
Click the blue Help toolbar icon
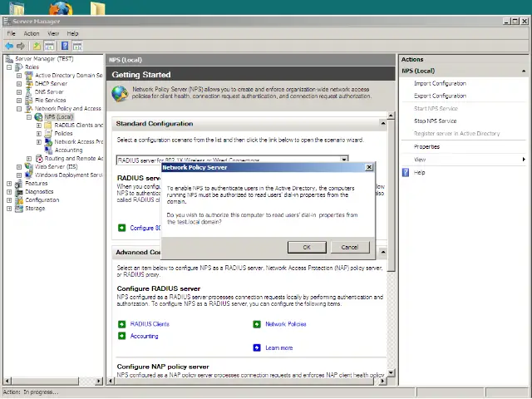click(x=65, y=46)
